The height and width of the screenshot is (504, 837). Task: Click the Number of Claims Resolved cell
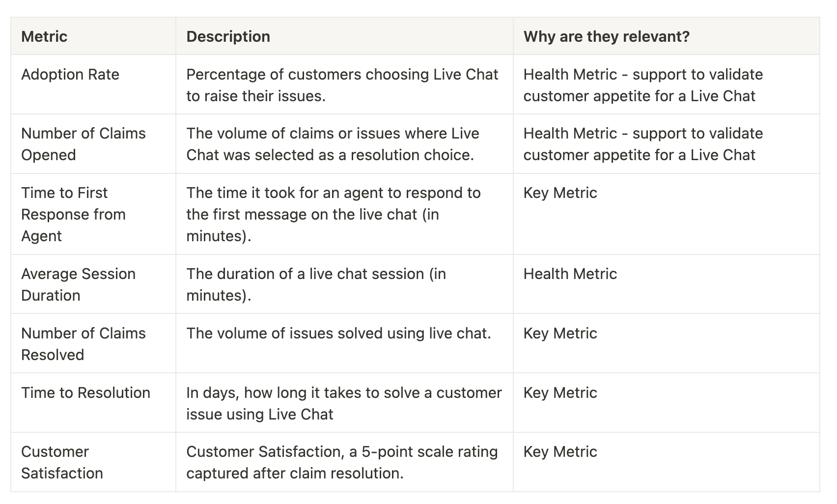(93, 344)
